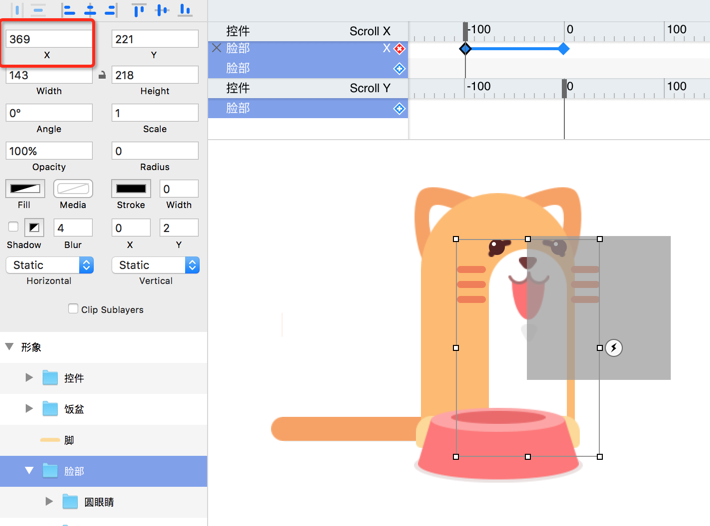Click the Scale input field
The height and width of the screenshot is (526, 710).
tap(155, 113)
